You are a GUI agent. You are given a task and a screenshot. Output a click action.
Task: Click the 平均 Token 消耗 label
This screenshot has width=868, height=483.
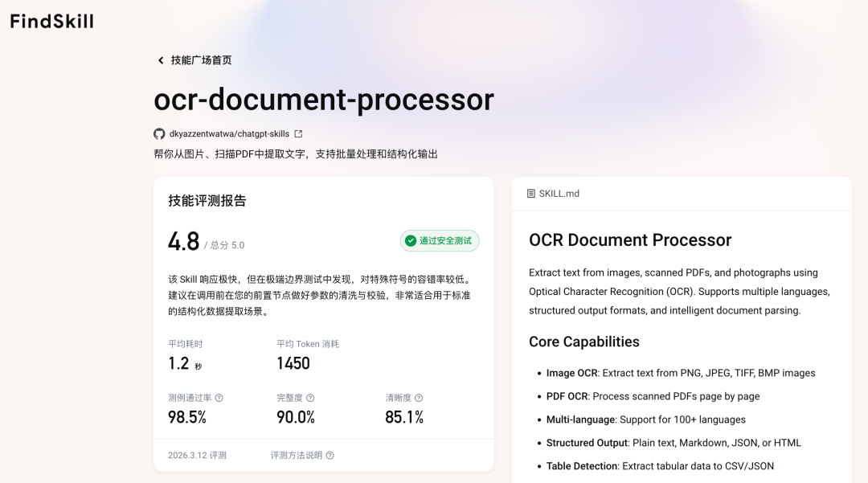pos(308,344)
